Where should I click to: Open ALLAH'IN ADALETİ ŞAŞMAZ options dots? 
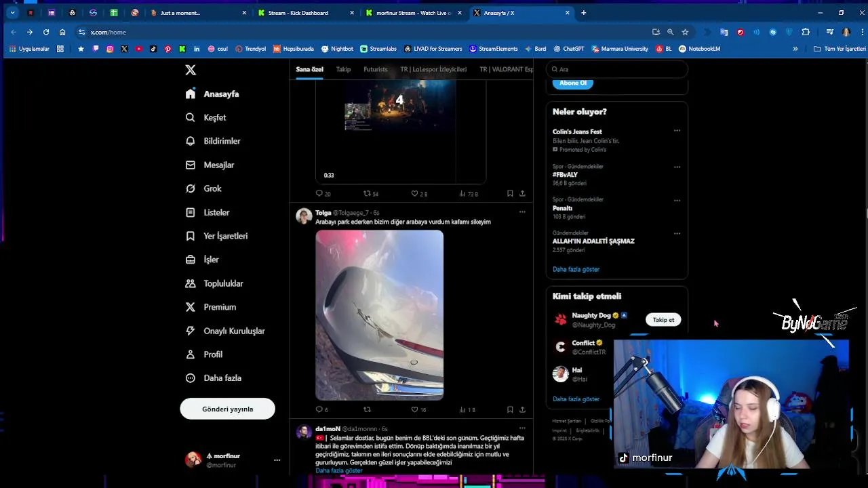(677, 233)
